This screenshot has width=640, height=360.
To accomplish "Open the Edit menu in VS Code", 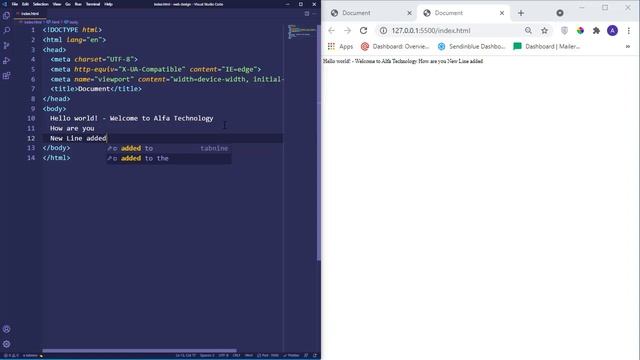I will (x=25, y=4).
